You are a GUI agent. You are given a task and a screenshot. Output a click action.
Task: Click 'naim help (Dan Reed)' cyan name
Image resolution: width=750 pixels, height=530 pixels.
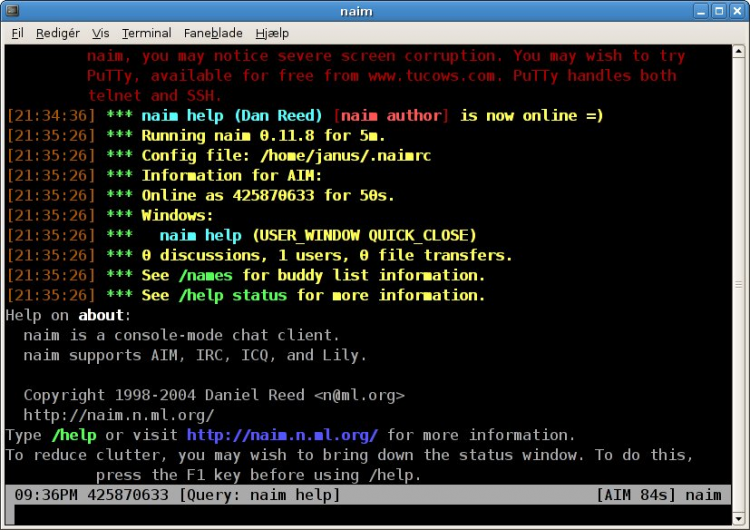(x=232, y=115)
